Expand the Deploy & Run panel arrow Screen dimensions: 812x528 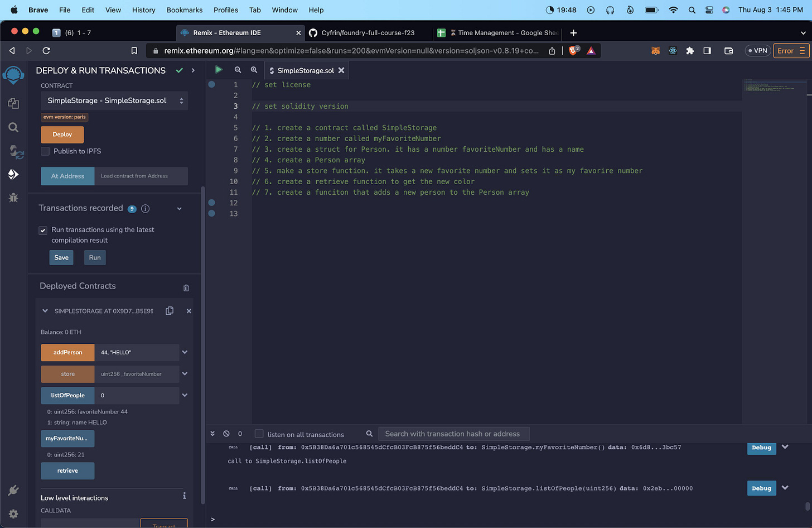point(193,70)
